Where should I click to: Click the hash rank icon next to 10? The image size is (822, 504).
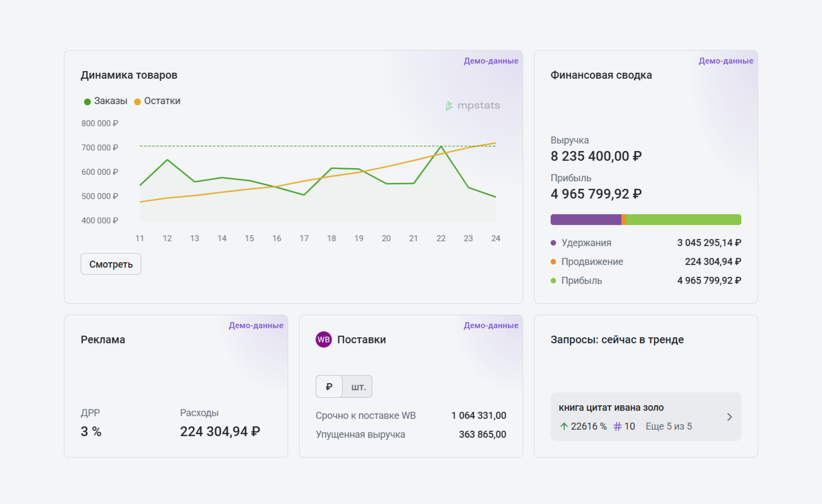click(x=617, y=426)
